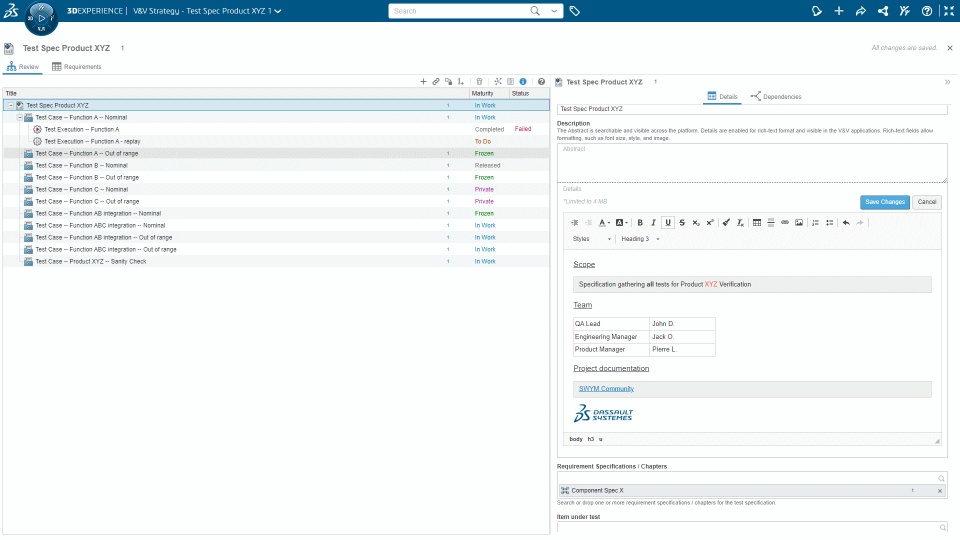Click the tag icon beside the search box
Viewport: 960px width, 540px height.
point(574,11)
